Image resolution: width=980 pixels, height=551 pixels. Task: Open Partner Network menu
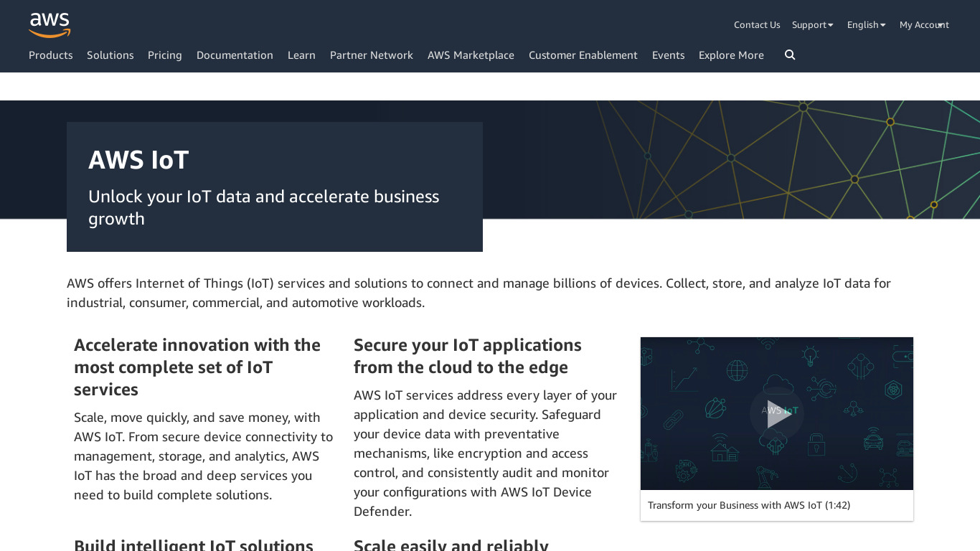(372, 55)
